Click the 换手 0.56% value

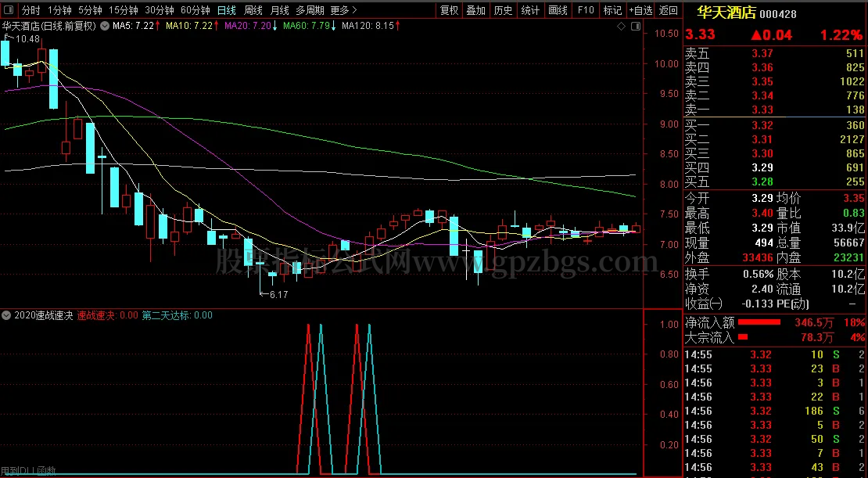click(x=758, y=274)
